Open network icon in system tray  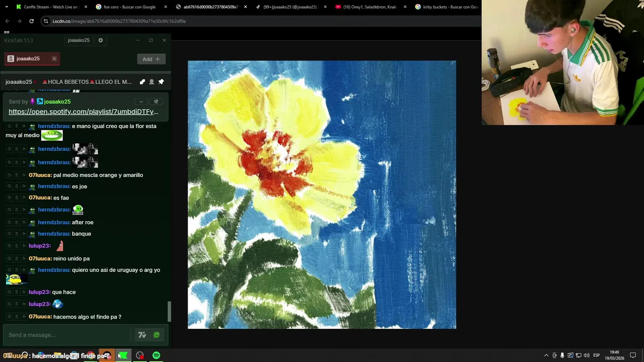pyautogui.click(x=579, y=355)
